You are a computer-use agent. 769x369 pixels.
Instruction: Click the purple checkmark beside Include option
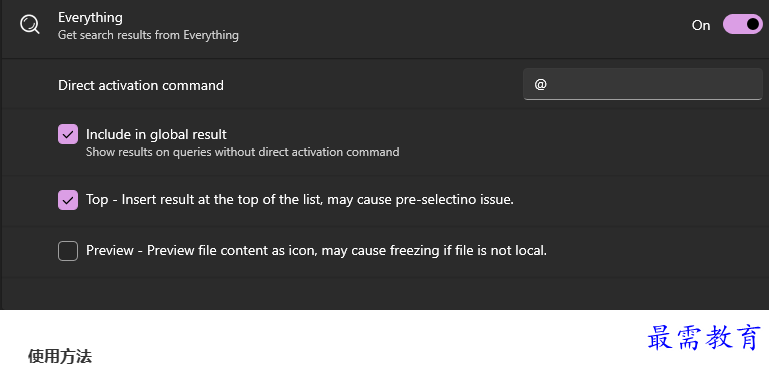coord(68,134)
